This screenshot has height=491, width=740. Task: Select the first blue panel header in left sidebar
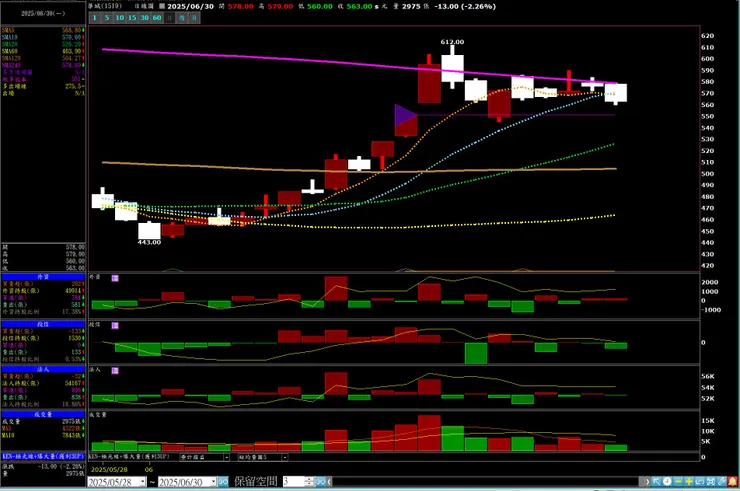point(43,277)
